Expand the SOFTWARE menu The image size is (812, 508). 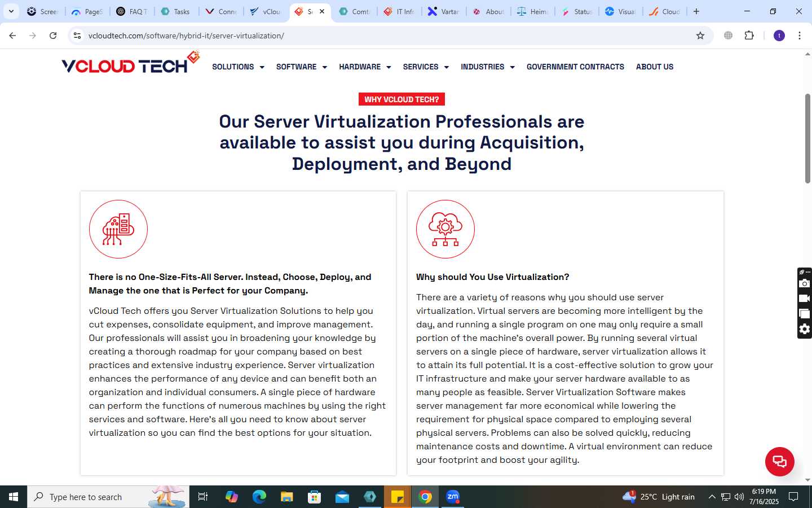302,67
